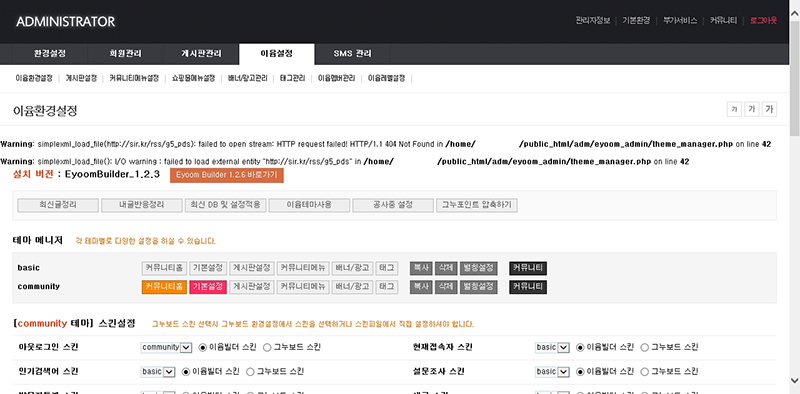Click the red 로그아웃 link

(x=763, y=21)
